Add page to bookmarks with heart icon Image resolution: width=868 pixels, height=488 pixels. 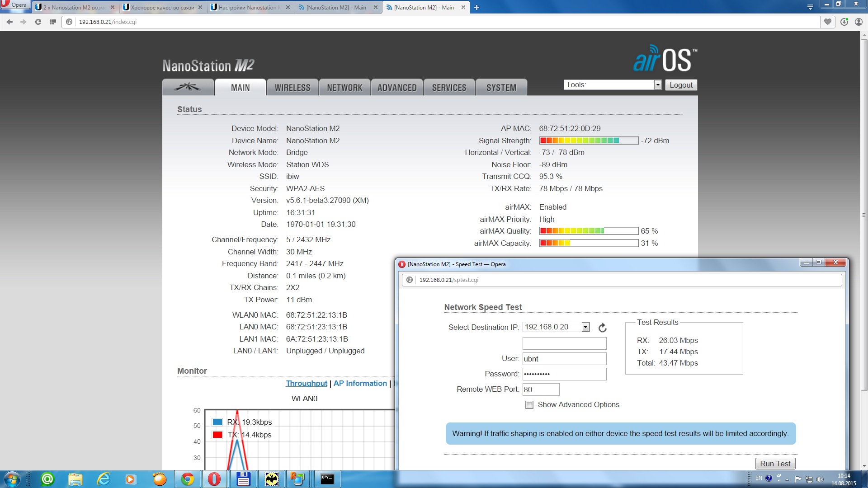click(828, 22)
